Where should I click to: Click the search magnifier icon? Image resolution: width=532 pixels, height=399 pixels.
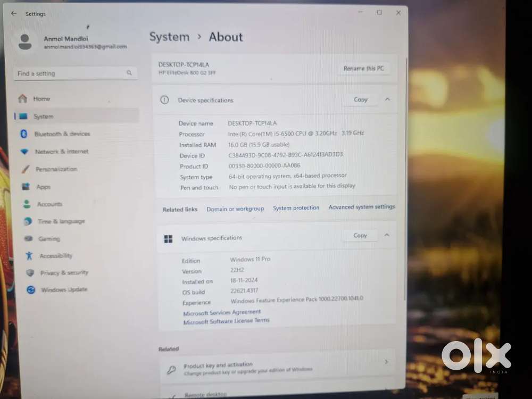pos(129,73)
